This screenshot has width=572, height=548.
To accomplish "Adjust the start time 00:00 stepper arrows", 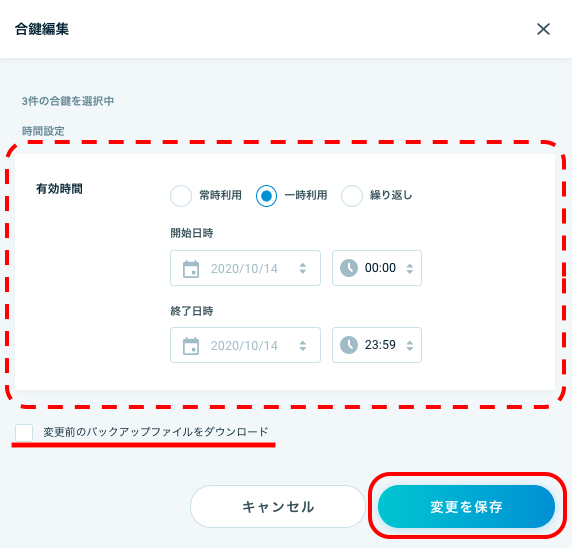I will pos(410,269).
